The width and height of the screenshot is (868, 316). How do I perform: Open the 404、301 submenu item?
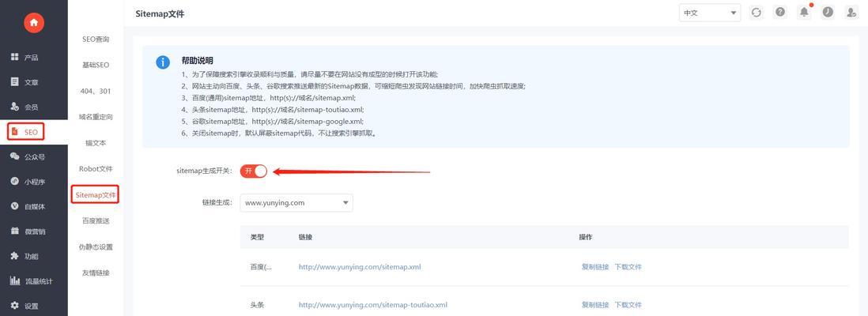[x=96, y=92]
